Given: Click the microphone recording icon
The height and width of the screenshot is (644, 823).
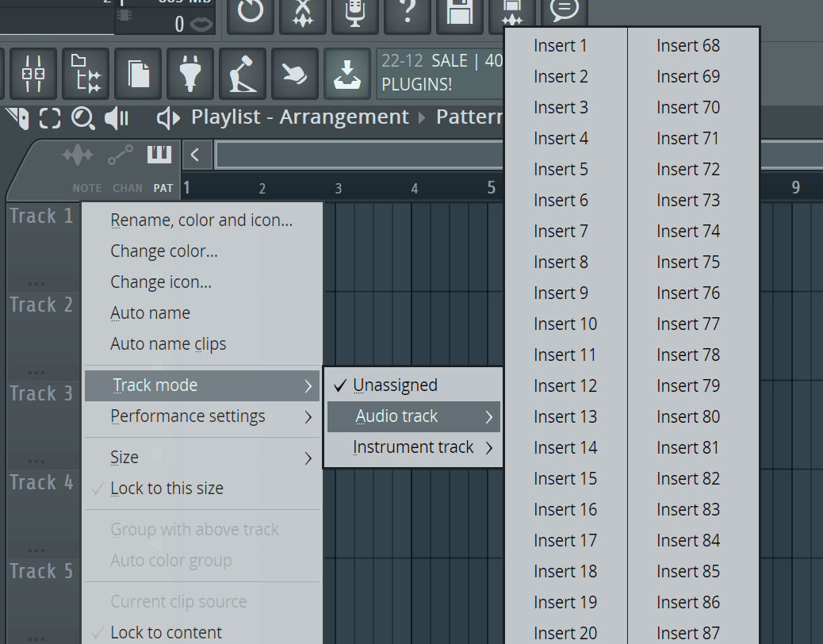Looking at the screenshot, I should 354,14.
